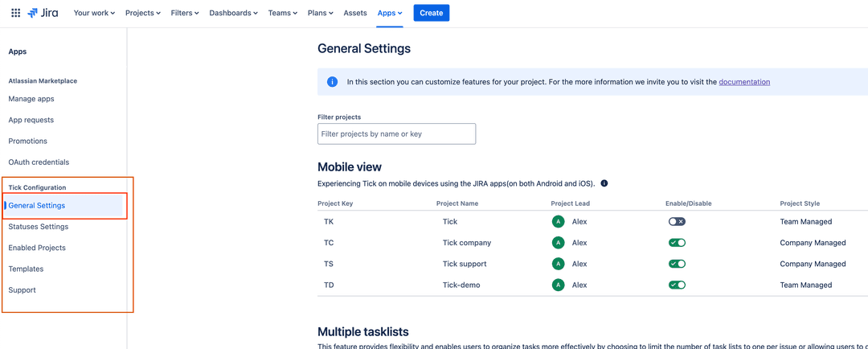Screen dimensions: 868x349
Task: Click project key TD
Action: coord(329,285)
